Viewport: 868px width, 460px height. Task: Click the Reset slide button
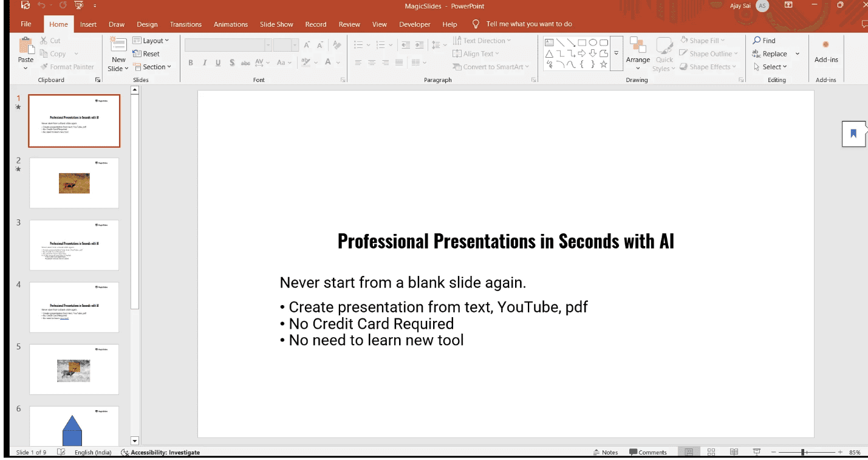[146, 53]
